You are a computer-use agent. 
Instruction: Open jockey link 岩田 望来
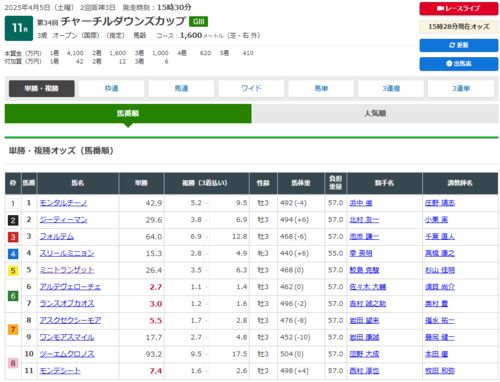click(x=364, y=320)
